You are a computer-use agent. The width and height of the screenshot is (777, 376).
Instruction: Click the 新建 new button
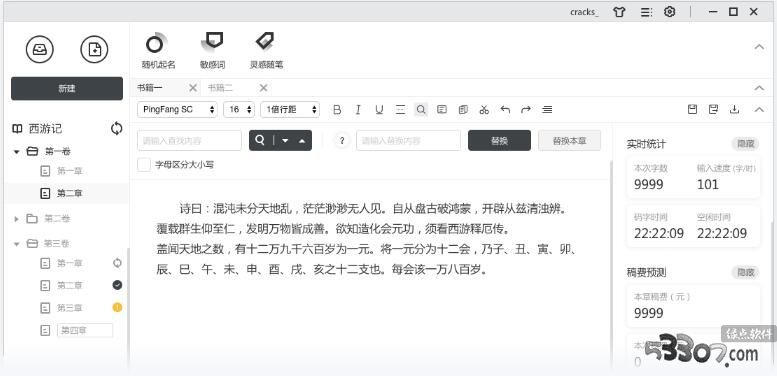pos(67,89)
